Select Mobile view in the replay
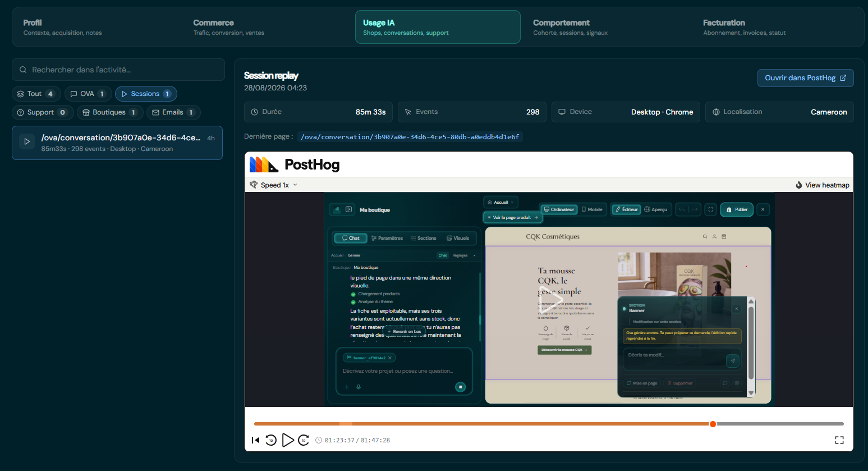The height and width of the screenshot is (471, 868). (x=592, y=209)
